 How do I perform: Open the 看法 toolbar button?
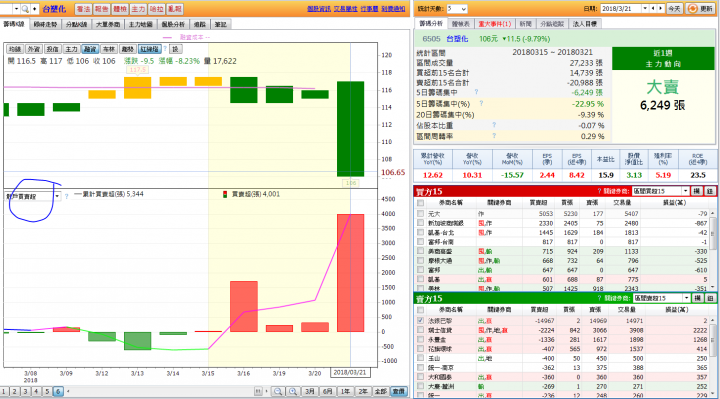click(x=83, y=9)
